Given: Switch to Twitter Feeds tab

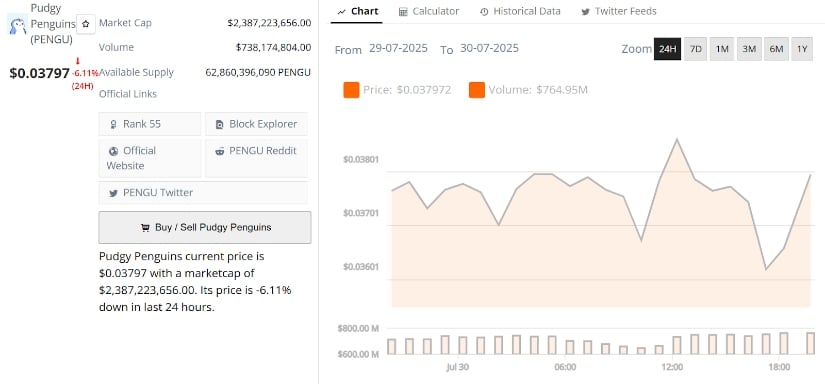Looking at the screenshot, I should pos(619,11).
